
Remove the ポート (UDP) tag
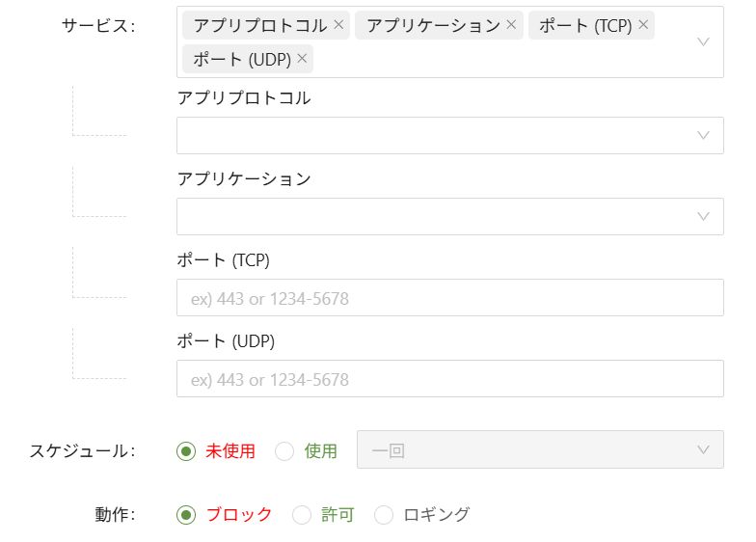point(302,59)
